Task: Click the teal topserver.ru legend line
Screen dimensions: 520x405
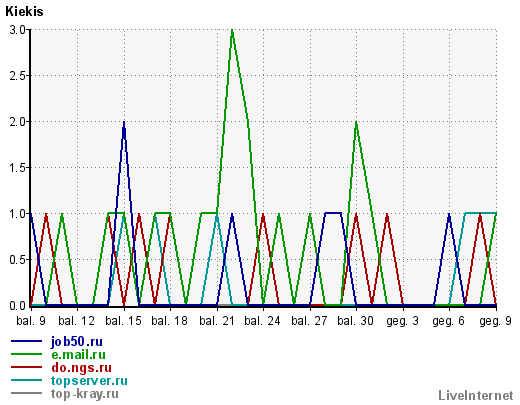Action: 26,380
